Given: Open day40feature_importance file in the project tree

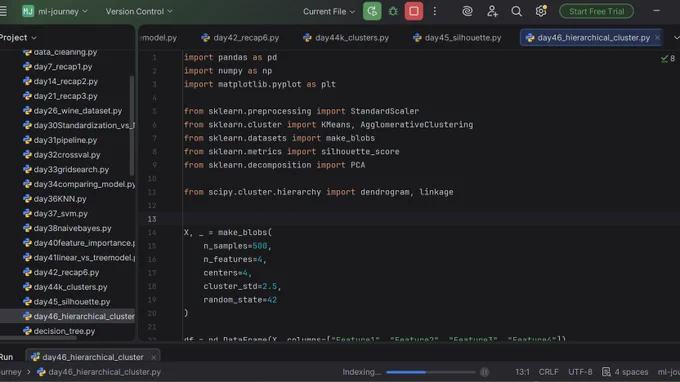Looking at the screenshot, I should (x=84, y=243).
